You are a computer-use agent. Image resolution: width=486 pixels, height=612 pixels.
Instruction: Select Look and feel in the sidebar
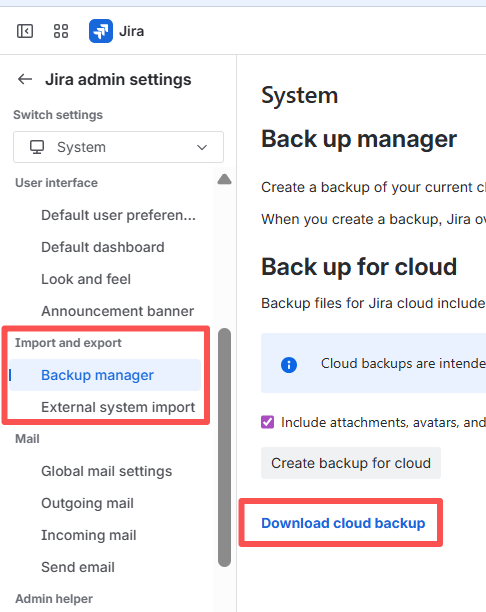click(x=86, y=279)
